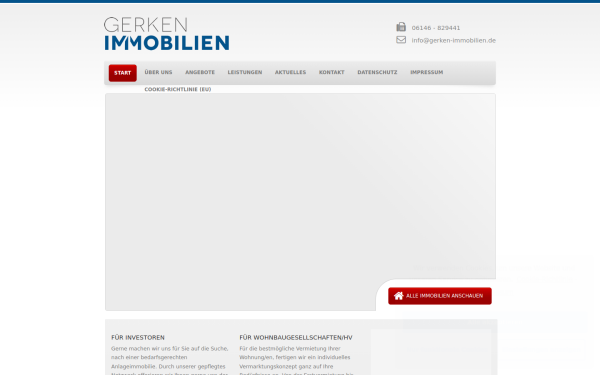Image resolution: width=600 pixels, height=375 pixels.
Task: Navigate to the Kontakt page
Action: point(331,72)
